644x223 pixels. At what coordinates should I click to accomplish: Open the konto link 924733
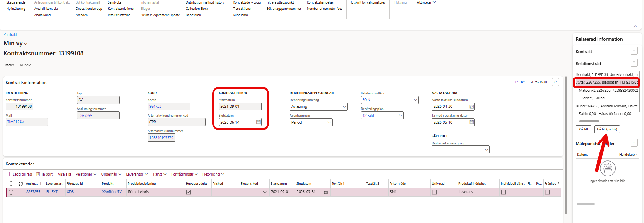pyautogui.click(x=155, y=106)
